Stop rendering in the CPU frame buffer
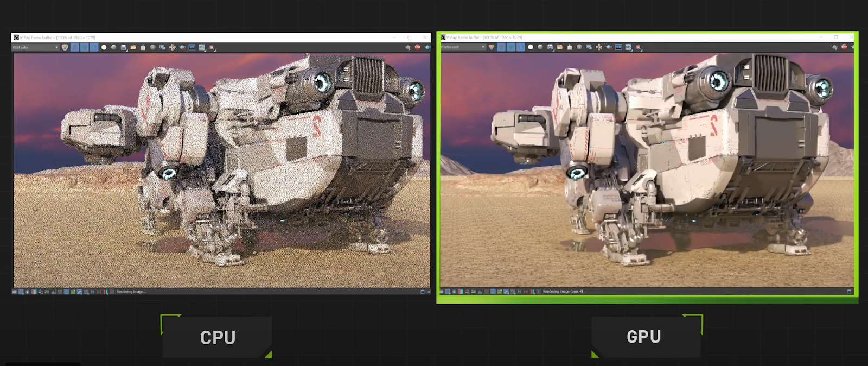Image resolution: width=868 pixels, height=366 pixels. point(418,47)
